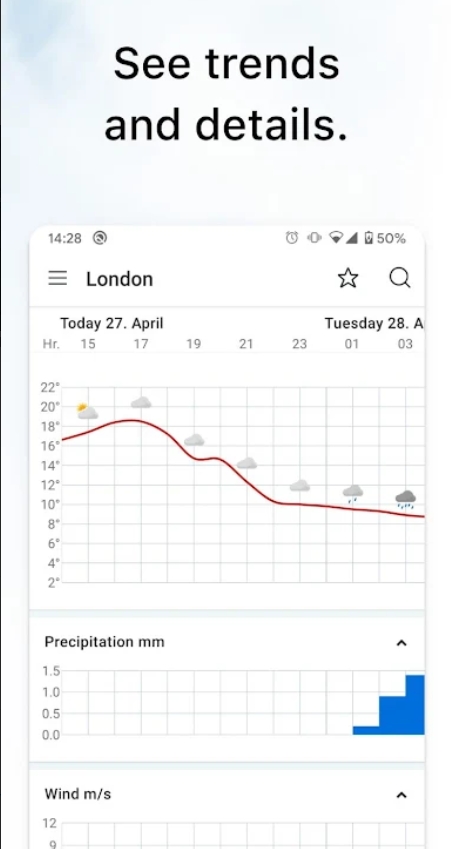Tap the red temperature curve peak near 17
This screenshot has width=451, height=849.
point(131,420)
